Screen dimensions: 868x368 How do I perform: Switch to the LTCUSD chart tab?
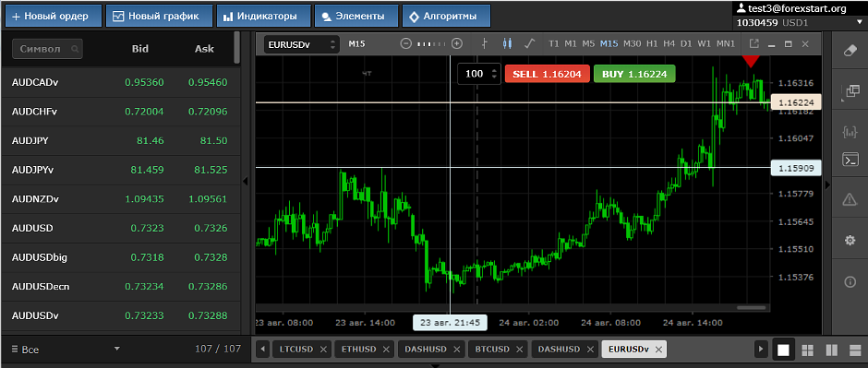[x=302, y=350]
